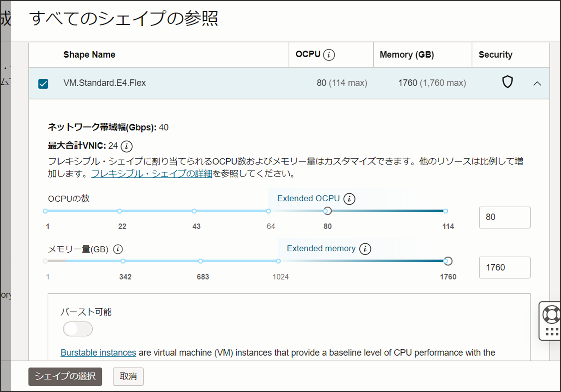Click the ネットワーク帯域幅(Gbps) label
Viewport: 561px width, 392px height.
tap(102, 127)
